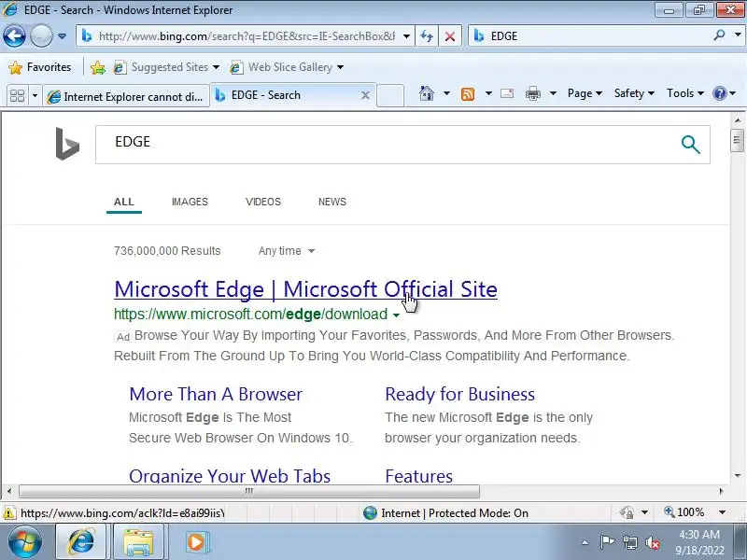Open the Tools menu

(685, 93)
